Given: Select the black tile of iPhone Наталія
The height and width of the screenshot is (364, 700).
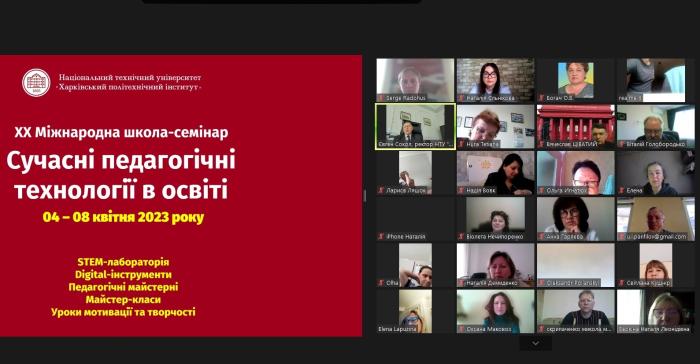Looking at the screenshot, I should pos(415,219).
